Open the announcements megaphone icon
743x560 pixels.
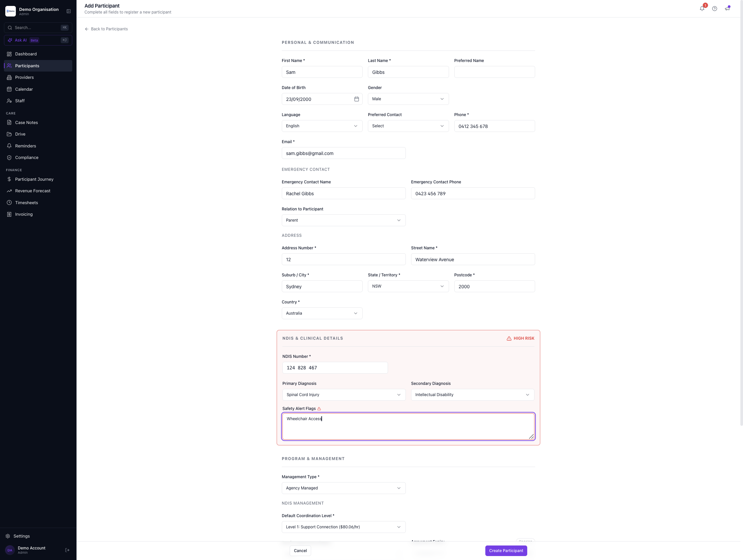[x=727, y=9]
